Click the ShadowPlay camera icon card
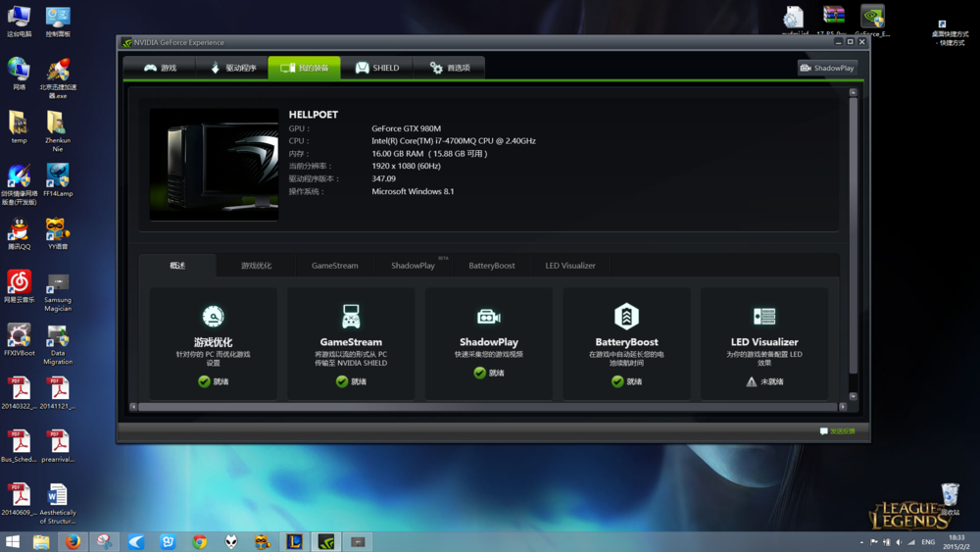Viewport: 980px width, 552px height. pyautogui.click(x=489, y=317)
